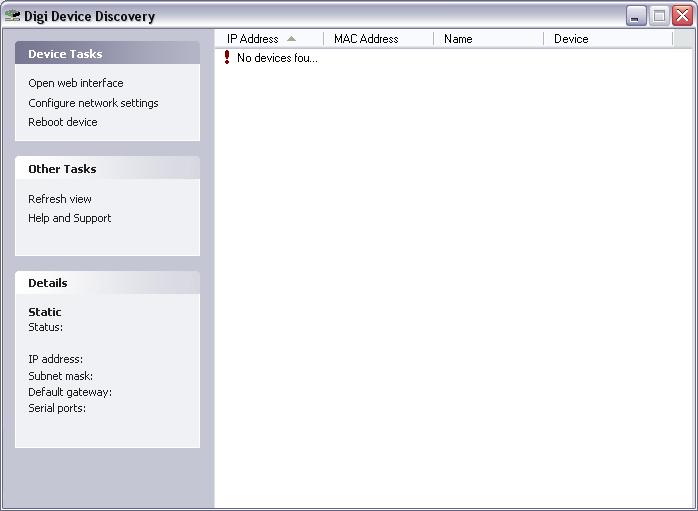Refresh view of discovered devices
This screenshot has height=511, width=698.
60,199
